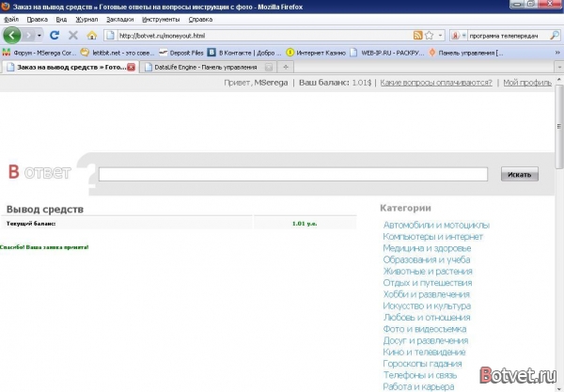The height and width of the screenshot is (392, 564).
Task: Close the Заказ на вывод средств tab
Action: coord(132,67)
